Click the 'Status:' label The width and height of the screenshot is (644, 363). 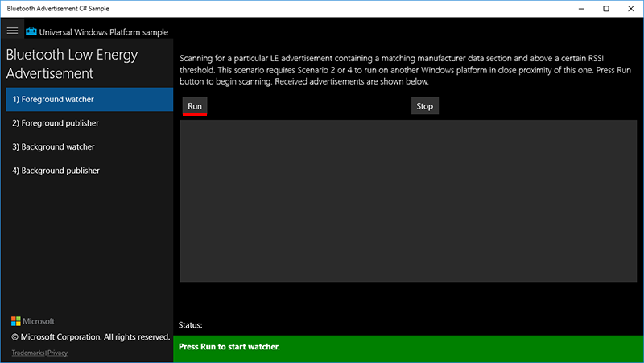click(191, 325)
